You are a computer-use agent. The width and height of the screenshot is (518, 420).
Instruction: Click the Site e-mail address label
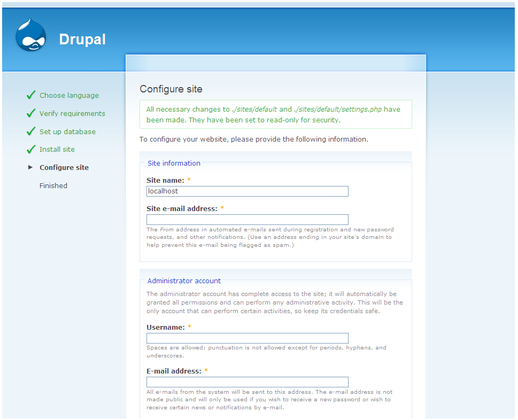point(182,209)
